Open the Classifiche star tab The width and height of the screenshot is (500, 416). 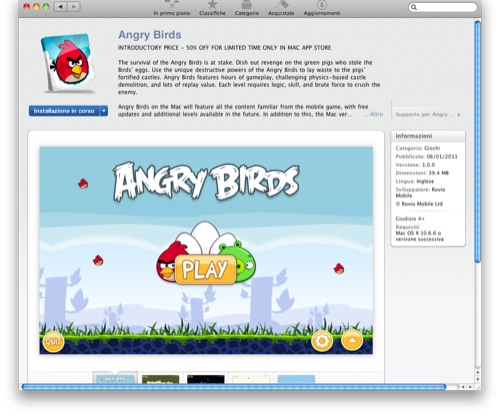coord(212,8)
